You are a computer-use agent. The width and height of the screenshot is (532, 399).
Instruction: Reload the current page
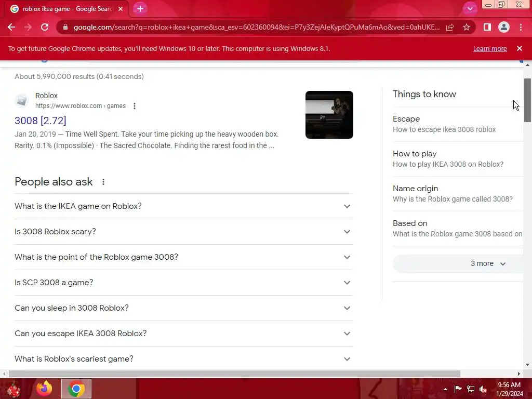45,27
